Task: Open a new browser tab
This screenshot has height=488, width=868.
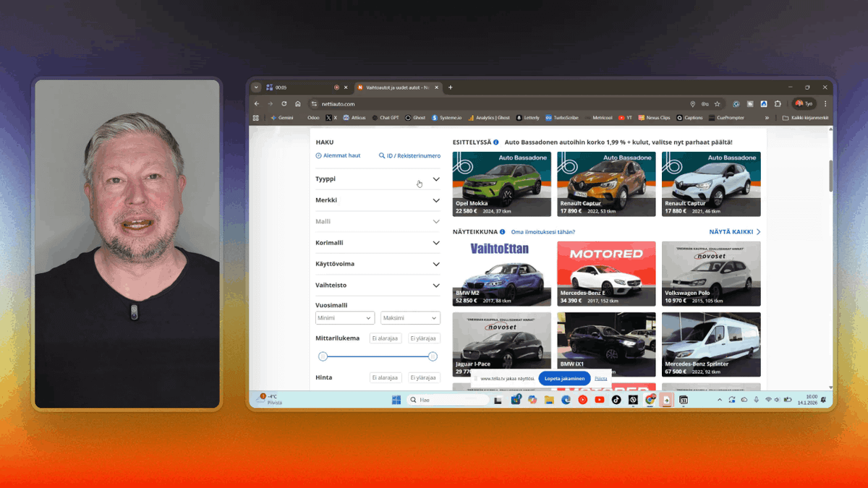Action: point(450,87)
